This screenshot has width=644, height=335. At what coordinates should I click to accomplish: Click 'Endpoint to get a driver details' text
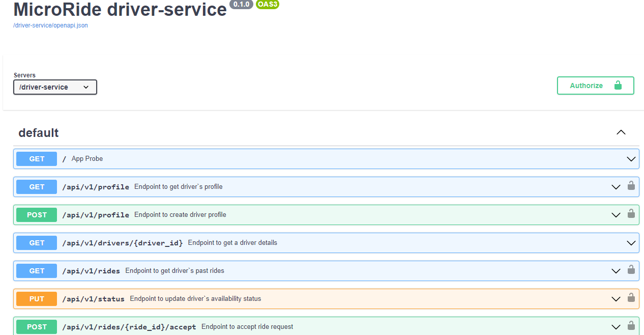pos(232,243)
